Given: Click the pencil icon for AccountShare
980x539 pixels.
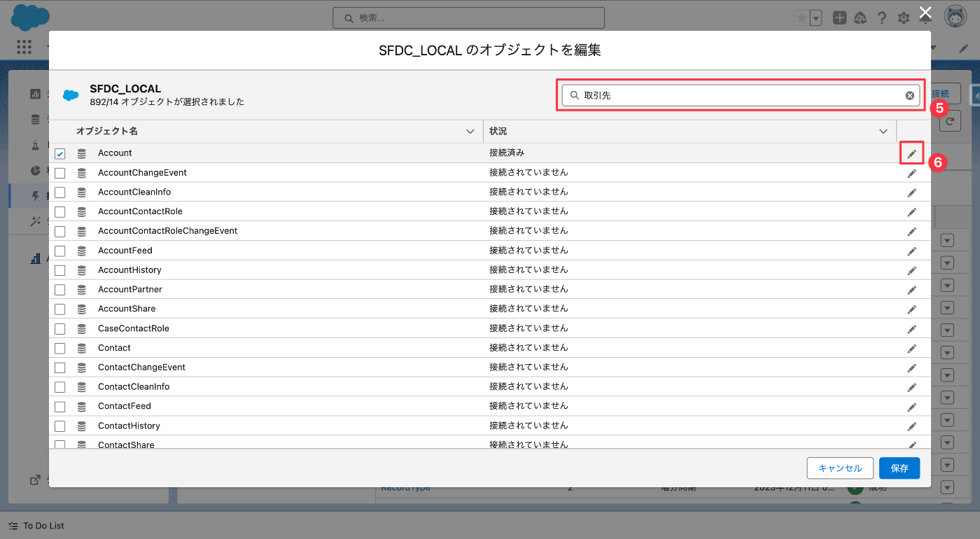Looking at the screenshot, I should coord(912,309).
